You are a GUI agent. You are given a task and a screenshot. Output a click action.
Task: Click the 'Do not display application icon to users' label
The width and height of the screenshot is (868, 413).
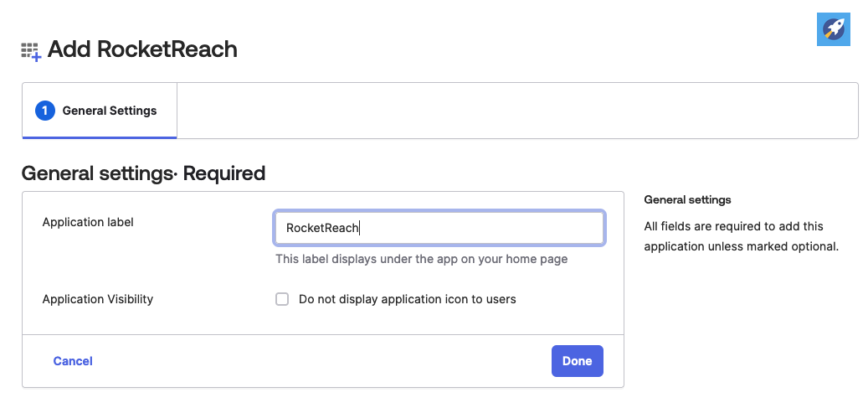coord(408,299)
